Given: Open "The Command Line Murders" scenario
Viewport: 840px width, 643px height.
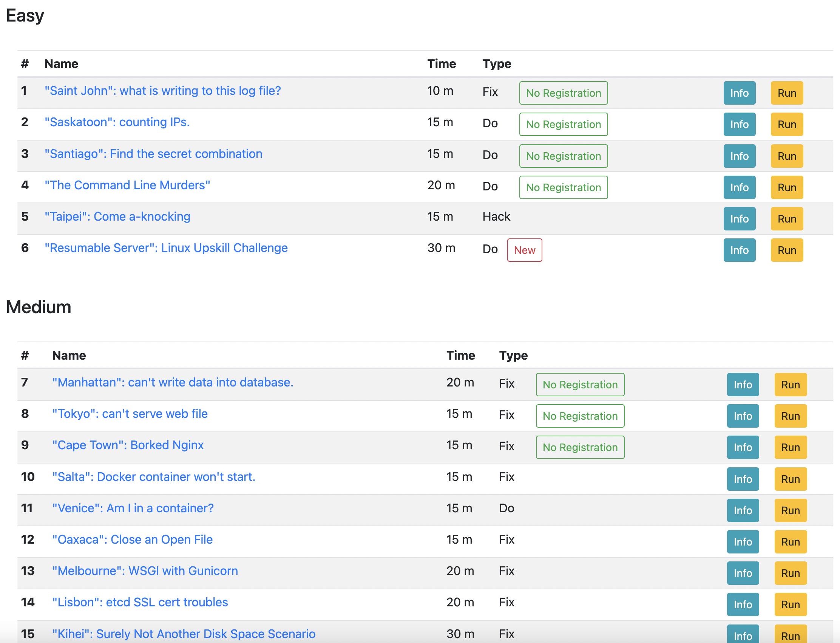Looking at the screenshot, I should point(127,185).
